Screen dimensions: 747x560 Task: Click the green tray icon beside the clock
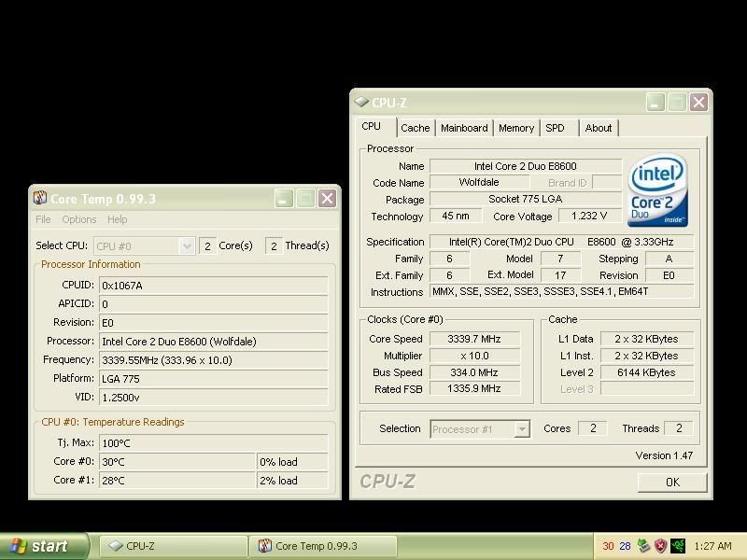[x=678, y=546]
